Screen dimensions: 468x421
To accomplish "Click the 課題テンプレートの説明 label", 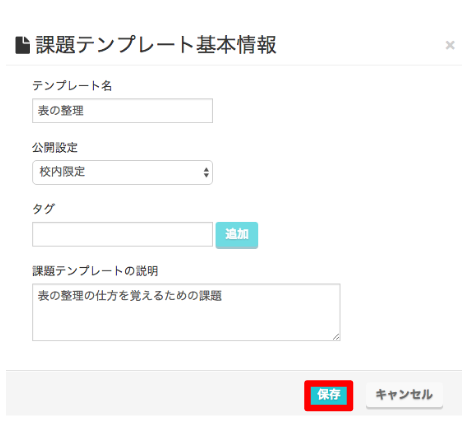I will tap(95, 271).
